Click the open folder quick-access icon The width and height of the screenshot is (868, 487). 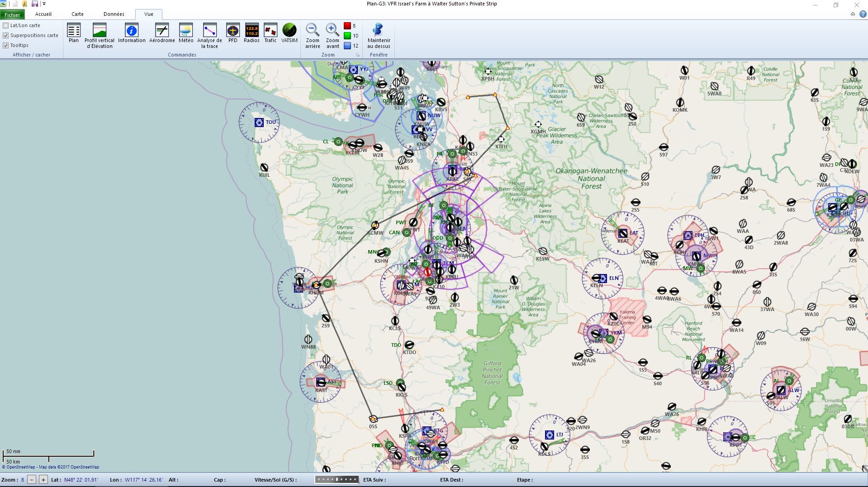tap(24, 4)
